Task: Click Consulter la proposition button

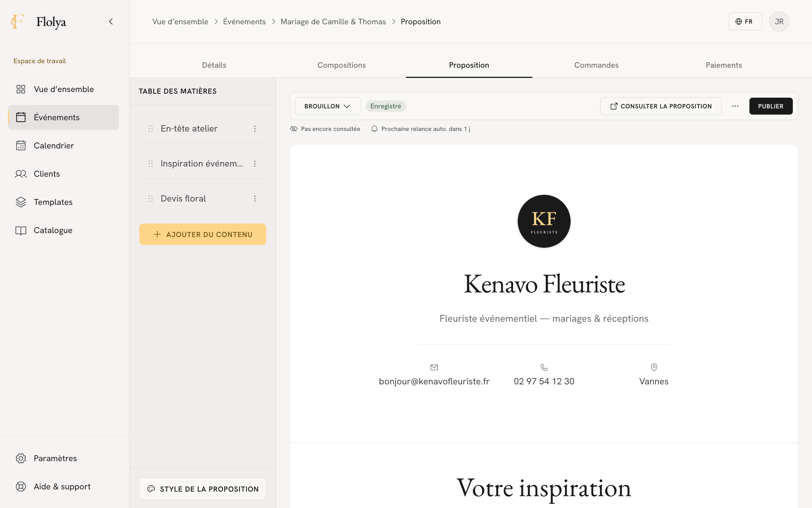Action: (x=661, y=106)
